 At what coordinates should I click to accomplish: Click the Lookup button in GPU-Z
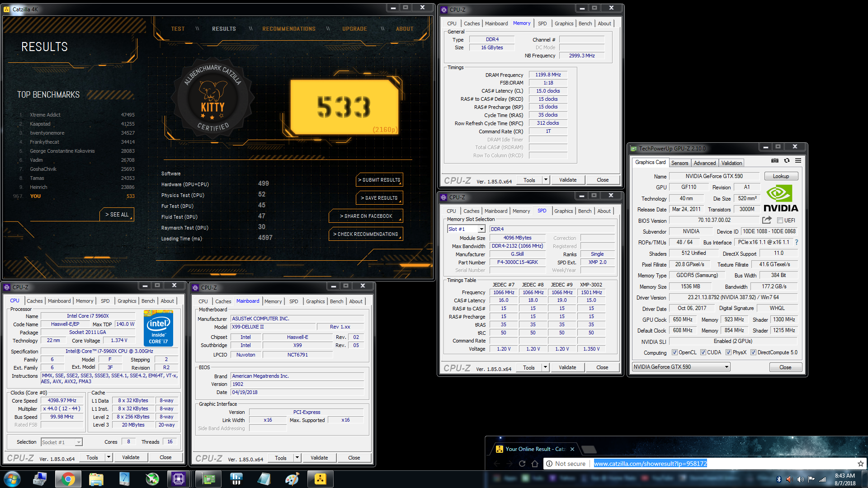tap(781, 176)
